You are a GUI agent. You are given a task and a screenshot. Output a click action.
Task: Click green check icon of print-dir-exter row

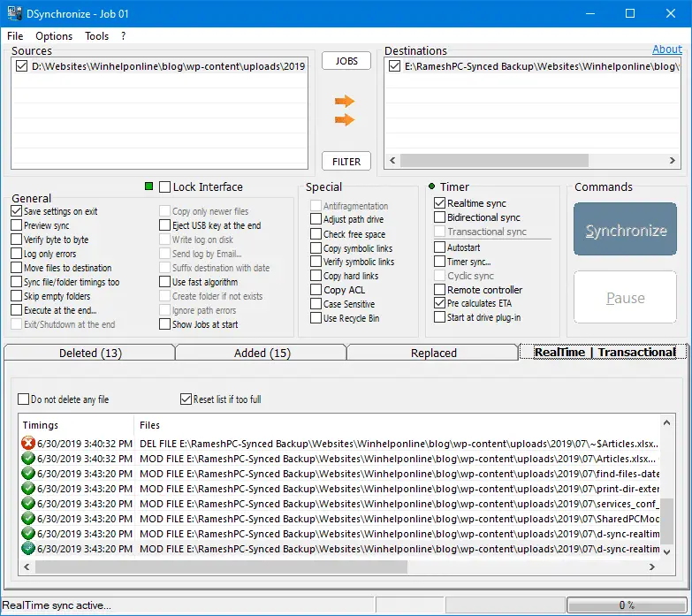[x=28, y=489]
